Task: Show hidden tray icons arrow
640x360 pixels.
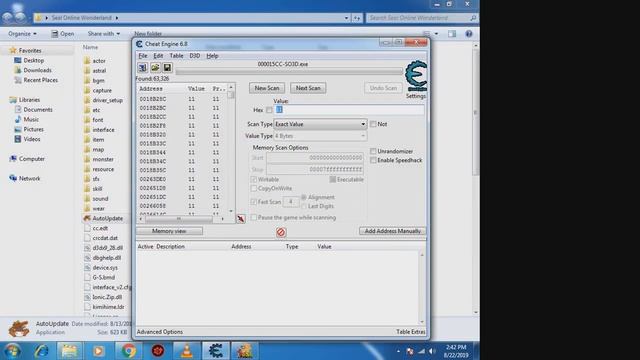Action: [398, 351]
